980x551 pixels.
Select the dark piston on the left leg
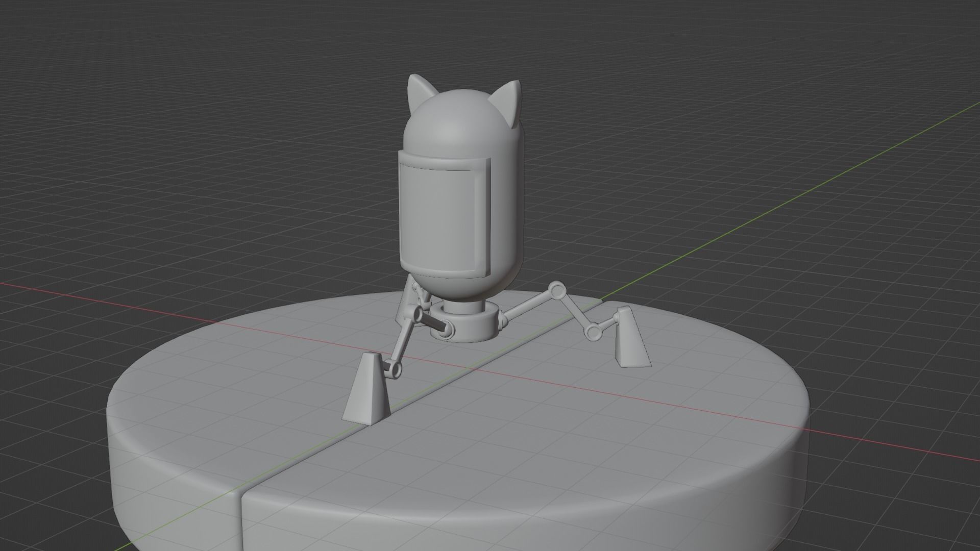tap(433, 322)
